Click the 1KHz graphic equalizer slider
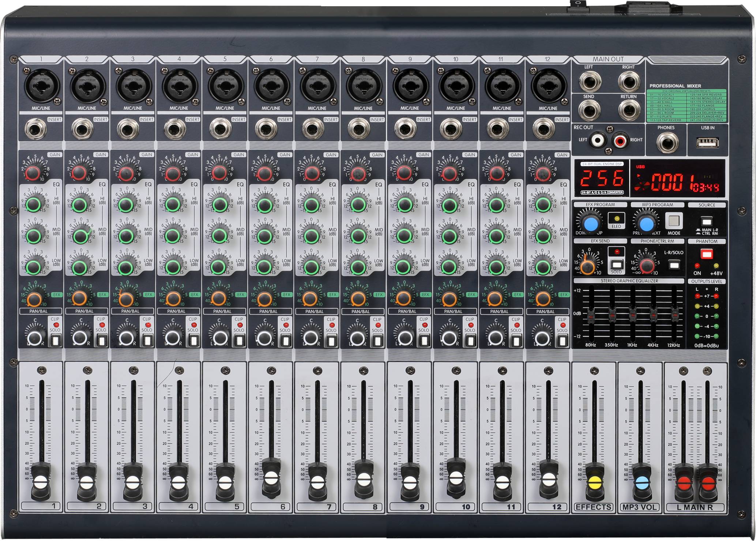The width and height of the screenshot is (756, 541). click(632, 315)
